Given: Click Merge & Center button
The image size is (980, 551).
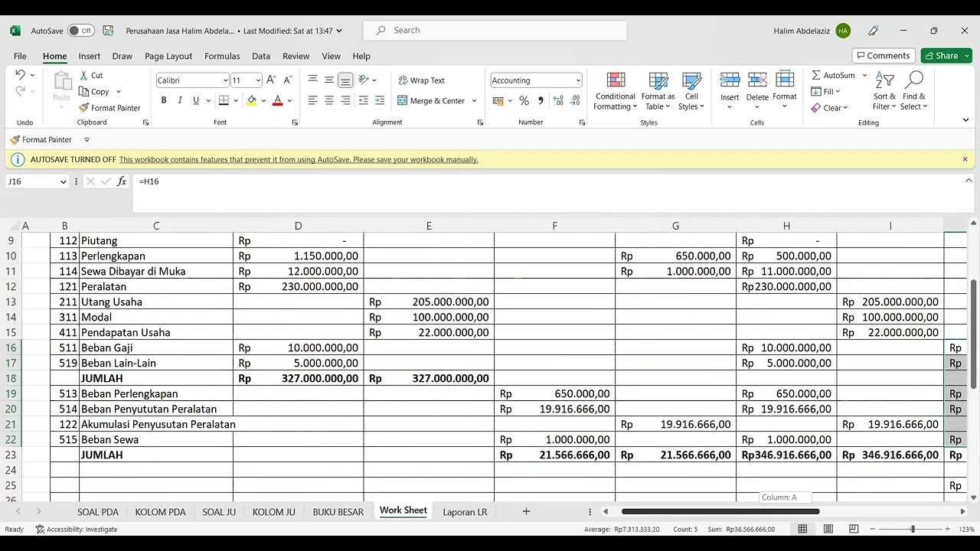Looking at the screenshot, I should point(431,100).
